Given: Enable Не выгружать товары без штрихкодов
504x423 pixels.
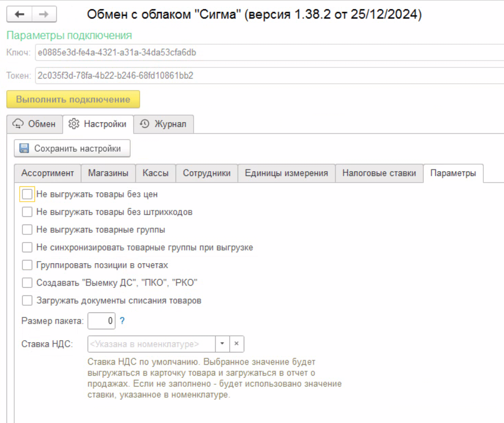Looking at the screenshot, I should pyautogui.click(x=27, y=211).
